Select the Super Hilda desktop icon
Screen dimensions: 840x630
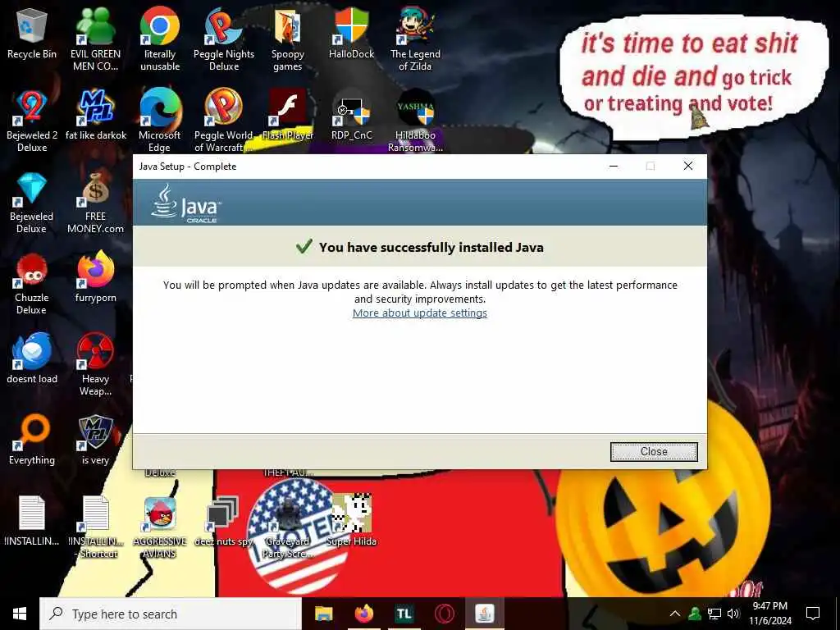tap(351, 519)
